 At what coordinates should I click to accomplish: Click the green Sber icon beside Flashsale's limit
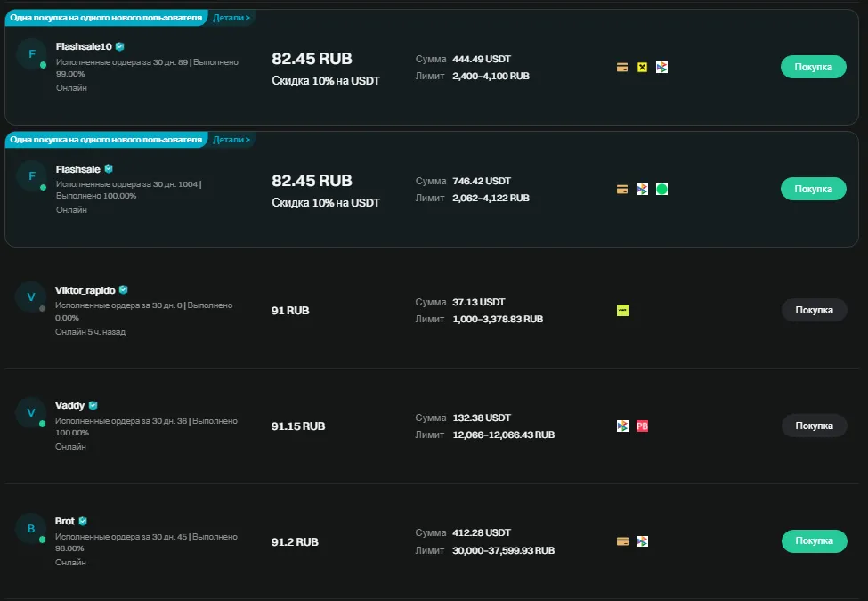pos(661,189)
